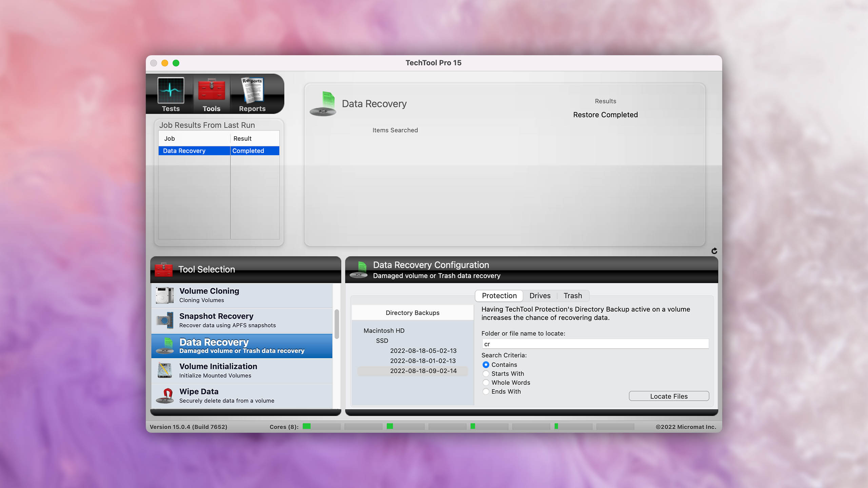Image resolution: width=868 pixels, height=488 pixels.
Task: Open the Reports document icon
Action: (252, 90)
